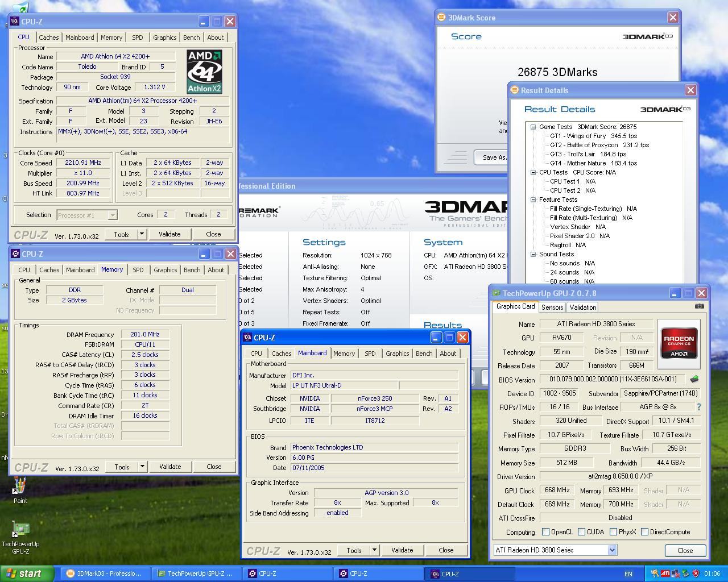Click the BIOS save chip icon in GPU-Z

(694, 379)
